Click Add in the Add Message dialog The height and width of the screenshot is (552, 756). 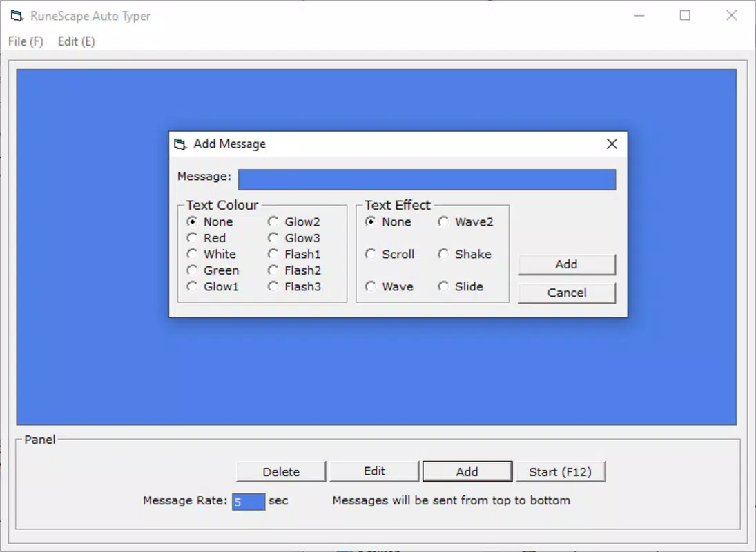pos(567,264)
